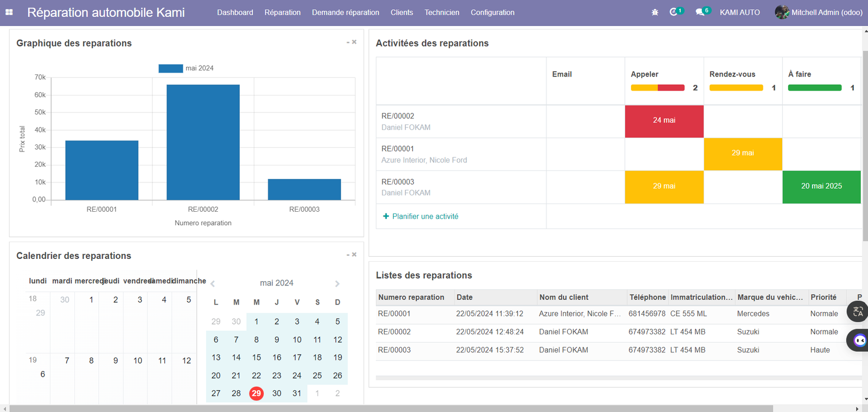Open Mitchell Admin user menu
The image size is (868, 412).
(819, 12)
